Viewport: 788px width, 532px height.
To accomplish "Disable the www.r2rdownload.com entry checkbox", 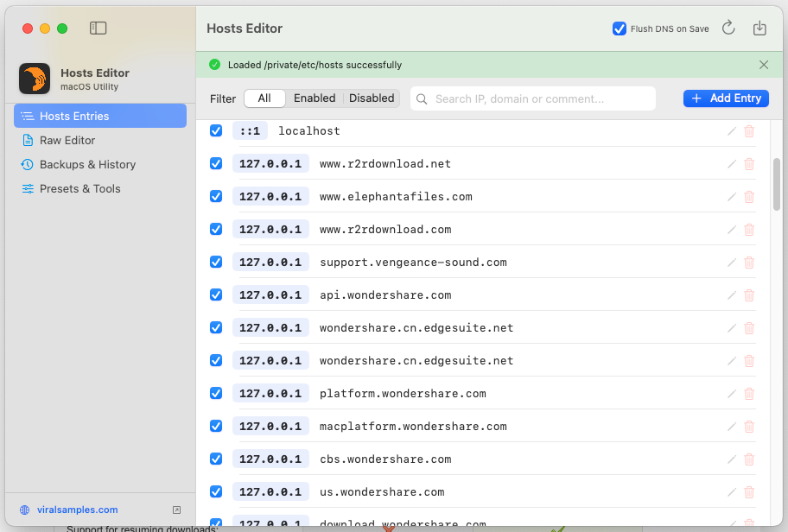I will pyautogui.click(x=216, y=229).
